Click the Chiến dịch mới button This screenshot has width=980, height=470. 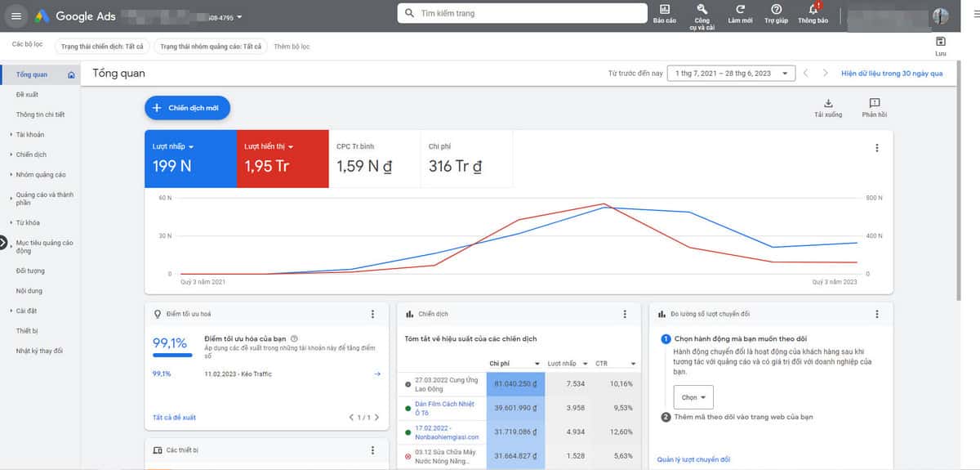click(187, 108)
